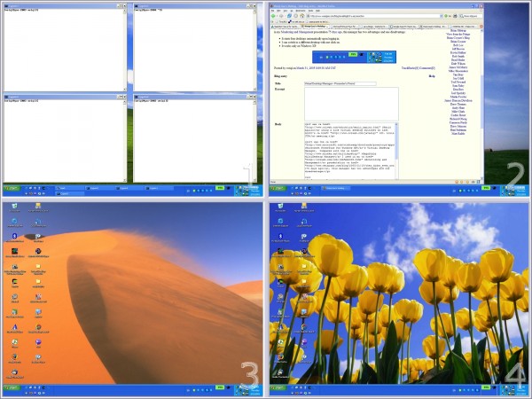Select the purple sphere icon on desktop 3
The width and height of the screenshot is (532, 399).
(x=38, y=342)
